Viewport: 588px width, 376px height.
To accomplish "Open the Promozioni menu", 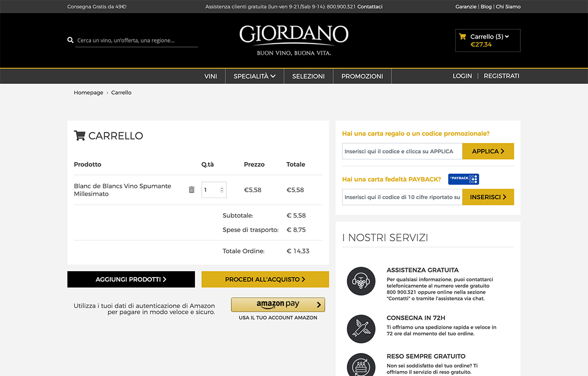I will tap(362, 76).
